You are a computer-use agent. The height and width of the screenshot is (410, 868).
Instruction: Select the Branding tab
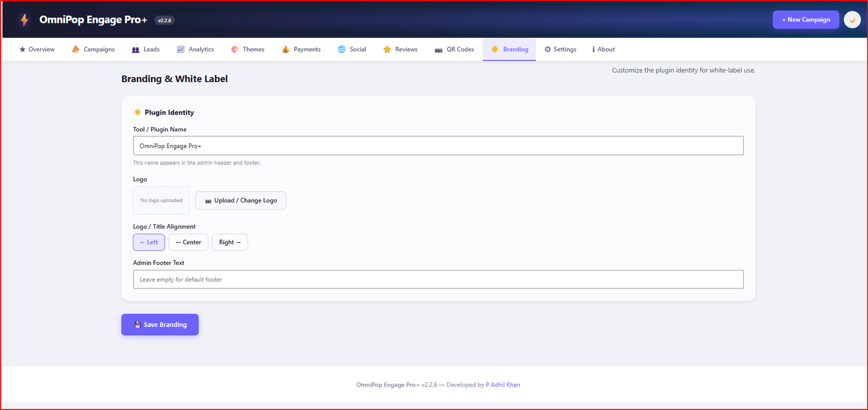[509, 49]
